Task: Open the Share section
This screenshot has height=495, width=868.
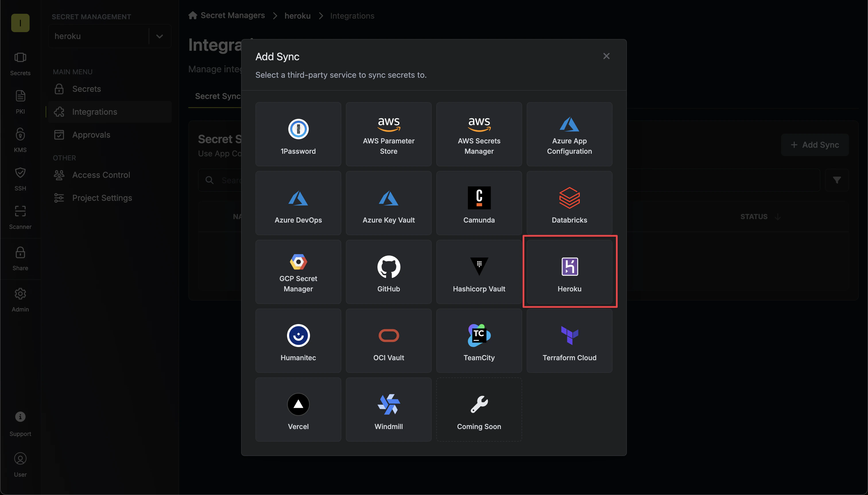Action: [20, 259]
